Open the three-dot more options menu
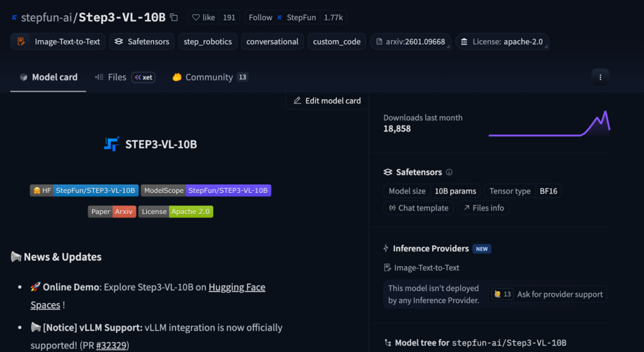The width and height of the screenshot is (644, 352). click(x=601, y=77)
